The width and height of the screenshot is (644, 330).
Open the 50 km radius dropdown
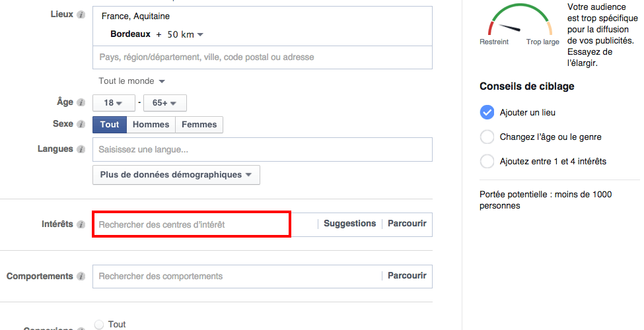point(185,34)
